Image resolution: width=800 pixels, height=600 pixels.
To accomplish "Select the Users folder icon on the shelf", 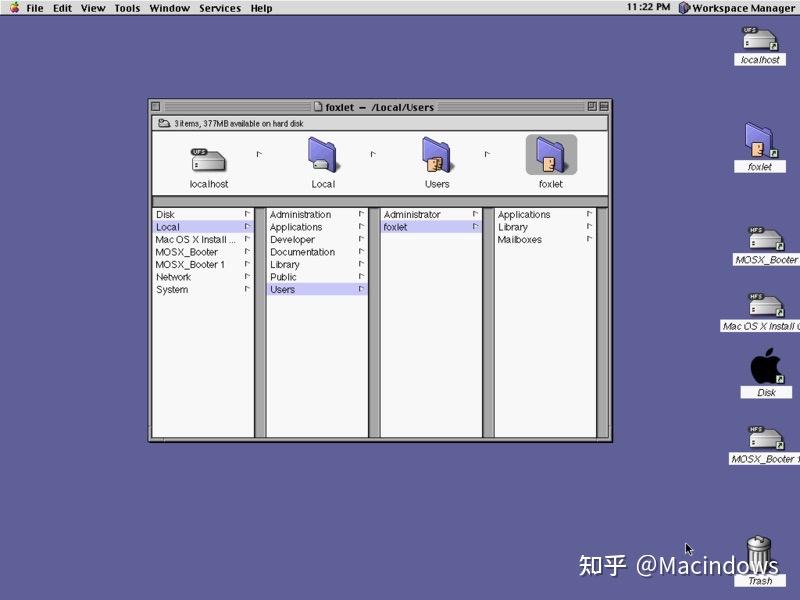I will (x=436, y=155).
